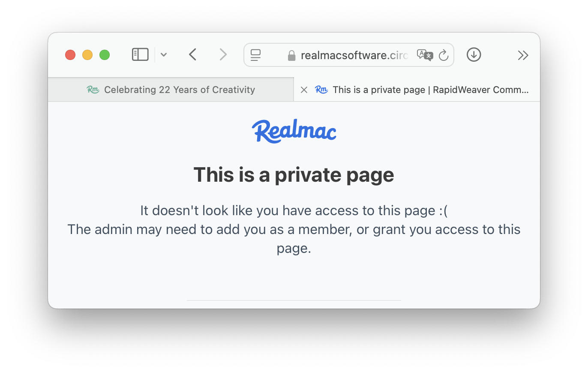Click the green Rm favicon on first tab
The height and width of the screenshot is (372, 588).
pyautogui.click(x=93, y=90)
